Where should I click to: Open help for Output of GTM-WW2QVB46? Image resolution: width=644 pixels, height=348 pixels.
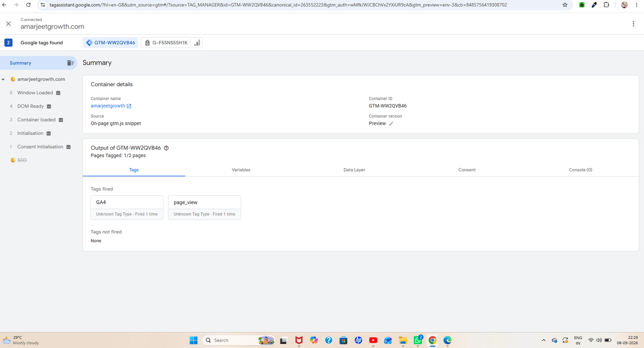tap(166, 148)
